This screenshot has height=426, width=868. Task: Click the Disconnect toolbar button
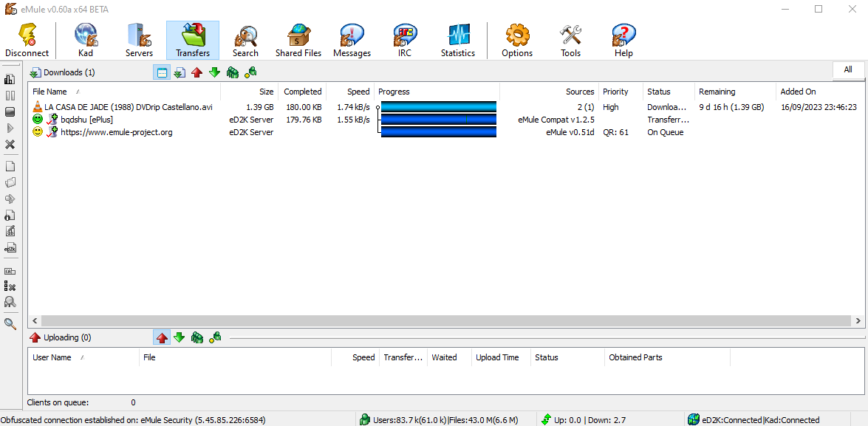click(27, 41)
